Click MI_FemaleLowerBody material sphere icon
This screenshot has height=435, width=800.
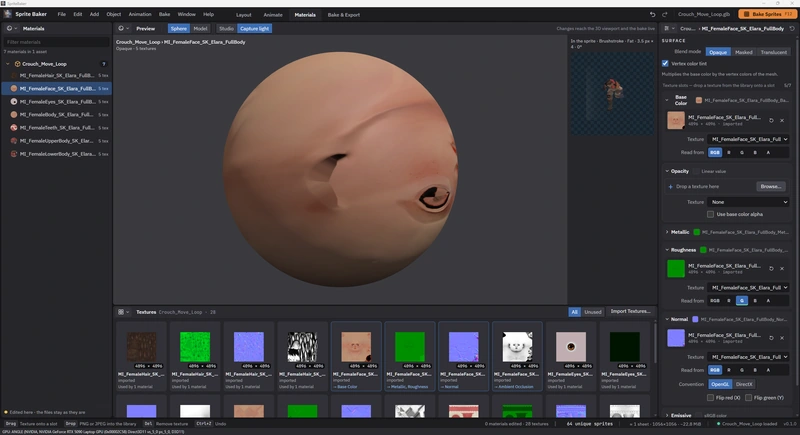tap(14, 153)
